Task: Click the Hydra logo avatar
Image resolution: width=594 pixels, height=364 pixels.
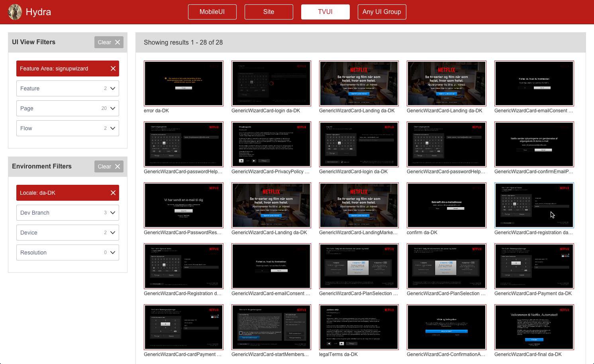Action: coord(15,12)
